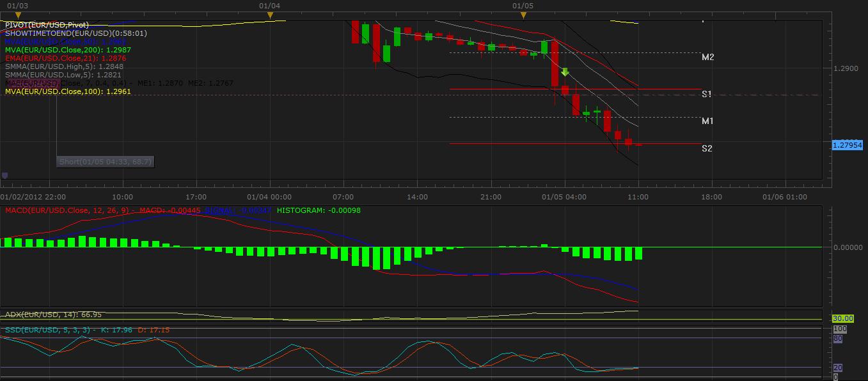
Task: Click the stochastic 20 level tag
Action: coord(837,368)
